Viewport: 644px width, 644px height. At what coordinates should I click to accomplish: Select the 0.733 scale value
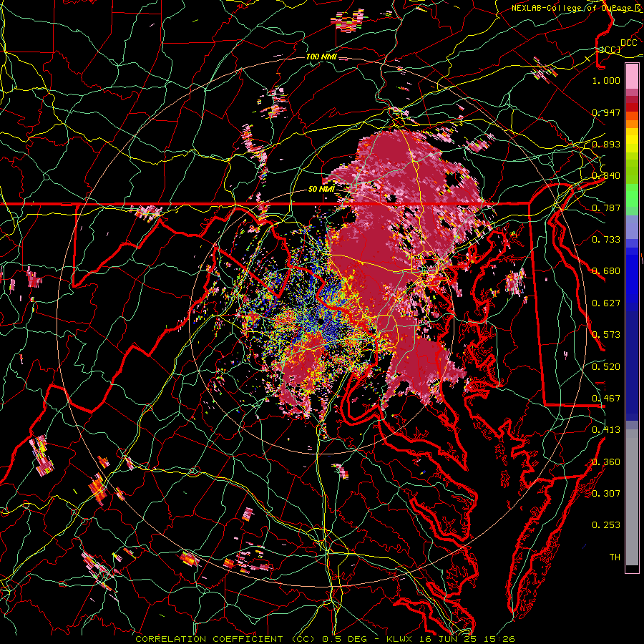click(606, 240)
